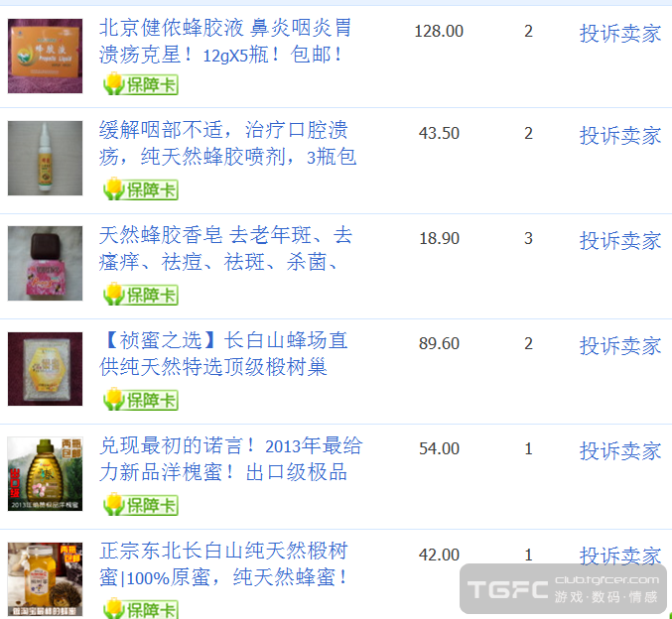Image resolution: width=672 pixels, height=619 pixels.
Task: Click 投诉卖家 for the 18.90 soap
Action: pyautogui.click(x=620, y=241)
